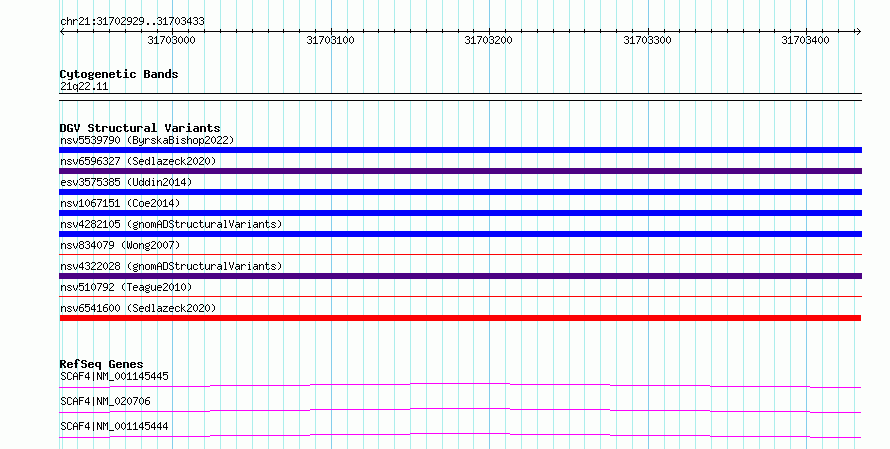Click the magenta line for SCAF4|NM_020706
This screenshot has height=449, width=890.
pyautogui.click(x=460, y=410)
